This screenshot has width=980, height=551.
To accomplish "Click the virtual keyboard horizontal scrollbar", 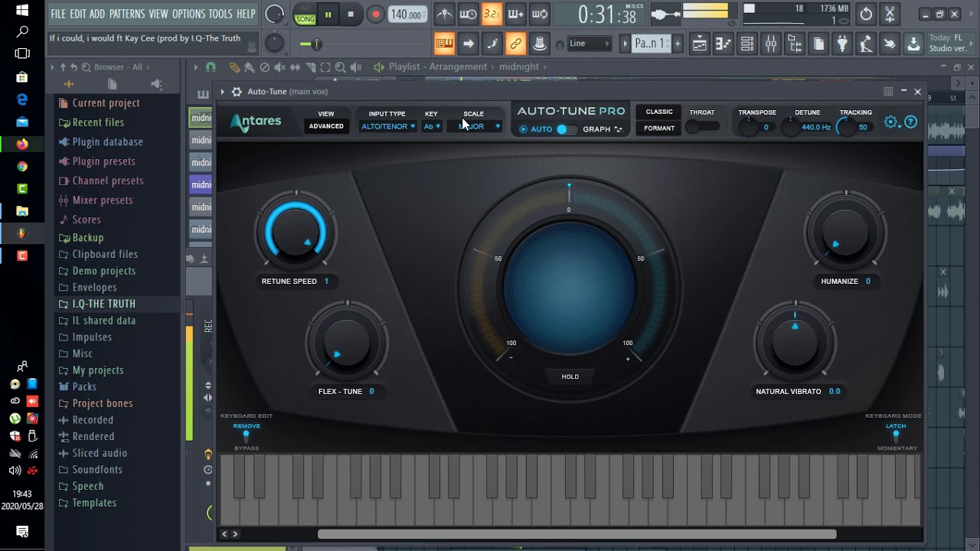I will tap(577, 534).
